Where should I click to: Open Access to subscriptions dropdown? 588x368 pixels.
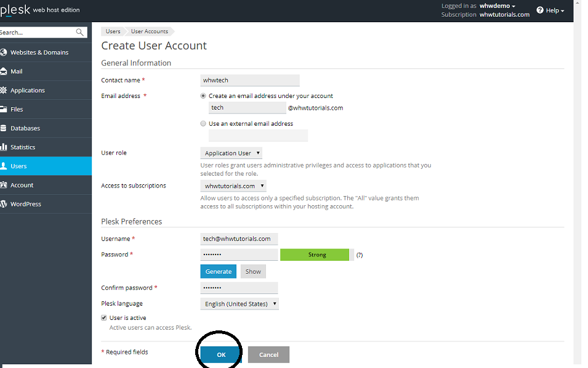click(233, 186)
